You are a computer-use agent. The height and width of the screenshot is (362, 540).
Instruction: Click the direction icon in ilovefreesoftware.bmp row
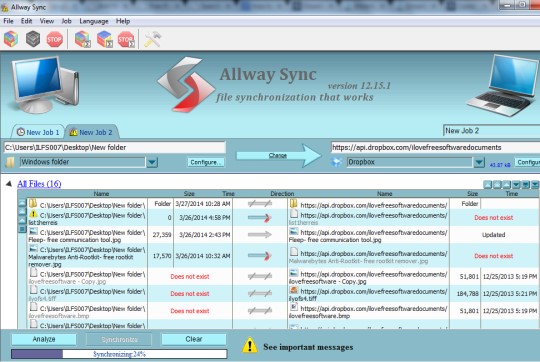[x=260, y=311]
